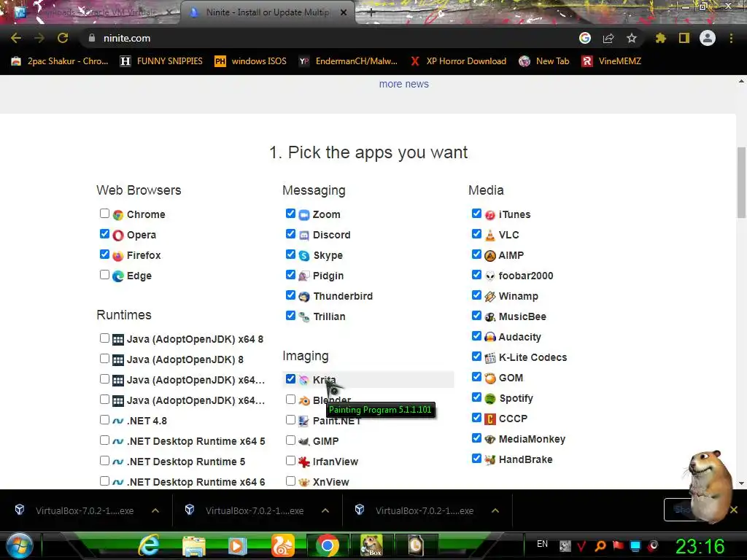Uncheck the Krita checkbox
This screenshot has width=747, height=560.
290,379
